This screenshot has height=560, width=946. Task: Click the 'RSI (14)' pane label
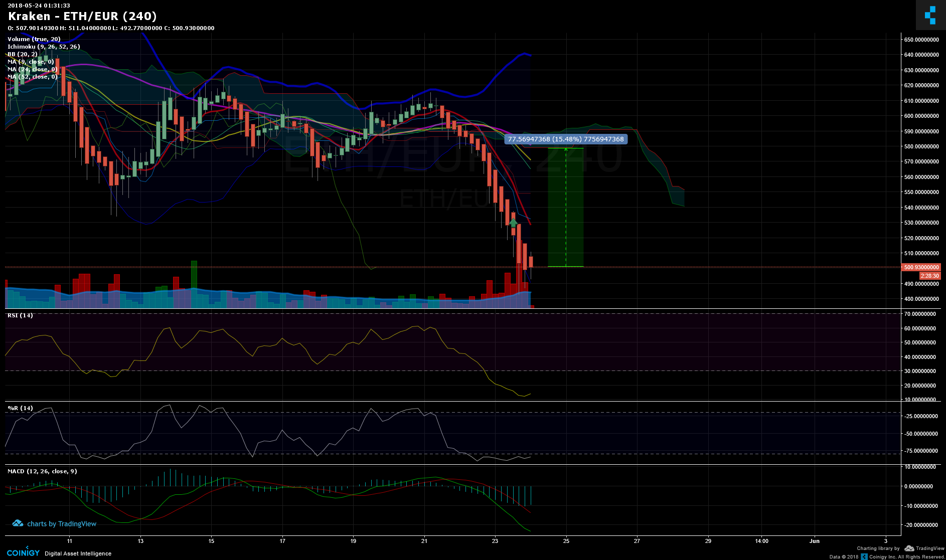tap(20, 315)
